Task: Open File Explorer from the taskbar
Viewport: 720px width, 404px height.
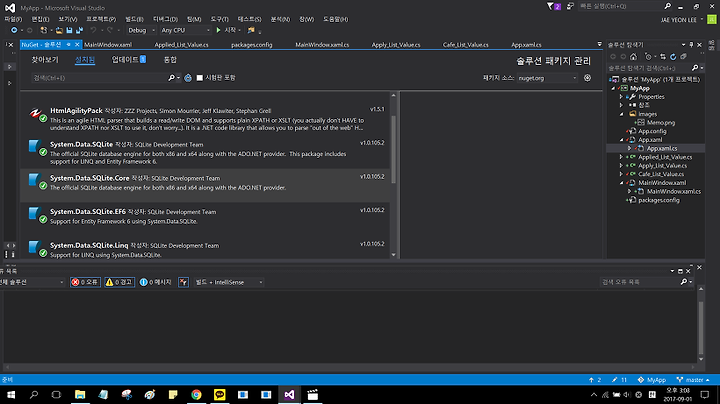Action: tap(80, 395)
